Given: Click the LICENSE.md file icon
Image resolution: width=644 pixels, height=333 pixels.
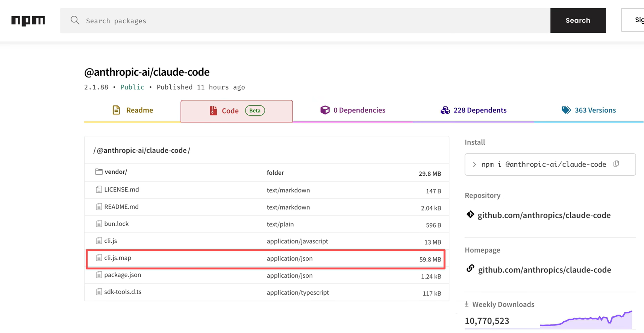Looking at the screenshot, I should 99,189.
